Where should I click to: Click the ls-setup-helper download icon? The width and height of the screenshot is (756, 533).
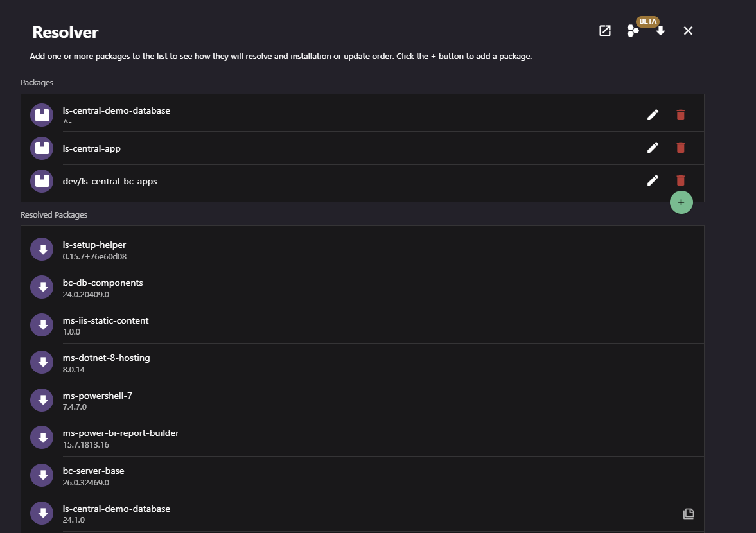point(42,249)
